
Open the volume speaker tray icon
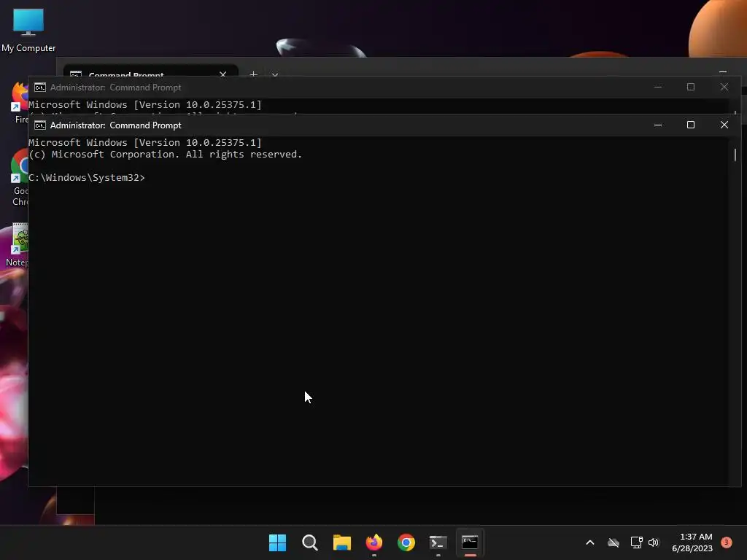point(654,542)
